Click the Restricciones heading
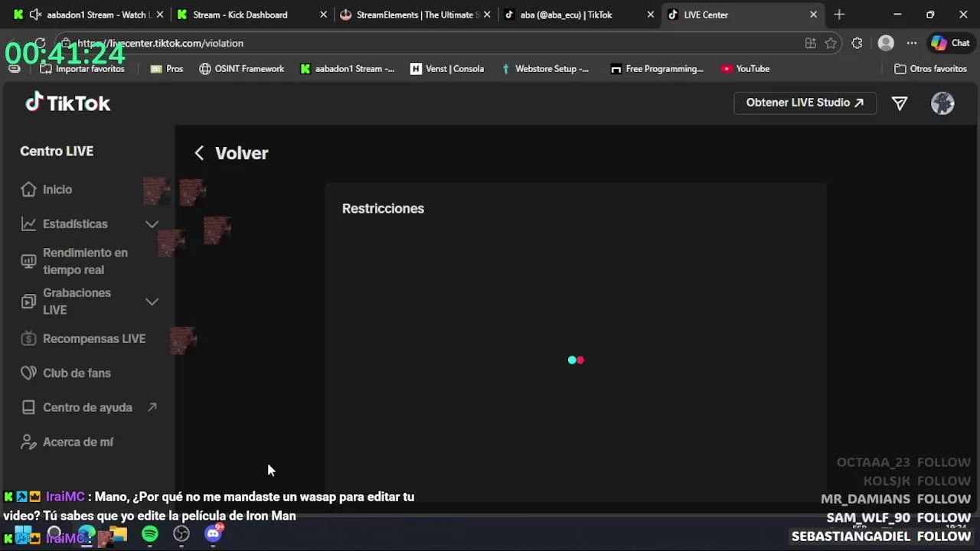Viewport: 980px width, 551px height. [x=383, y=208]
